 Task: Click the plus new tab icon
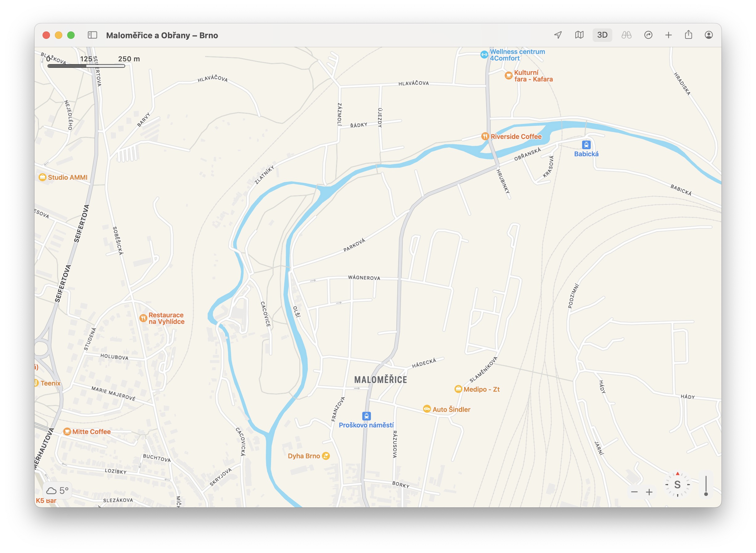pos(668,35)
